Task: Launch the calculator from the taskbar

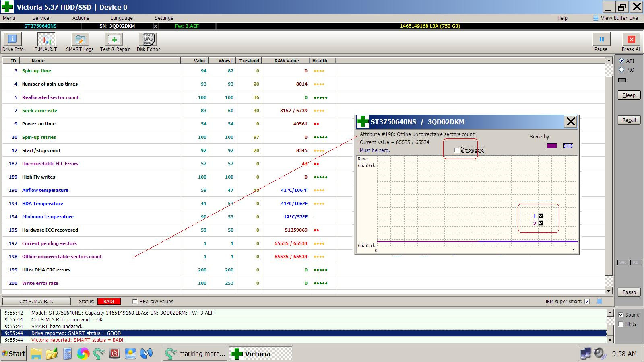Action: click(x=67, y=354)
